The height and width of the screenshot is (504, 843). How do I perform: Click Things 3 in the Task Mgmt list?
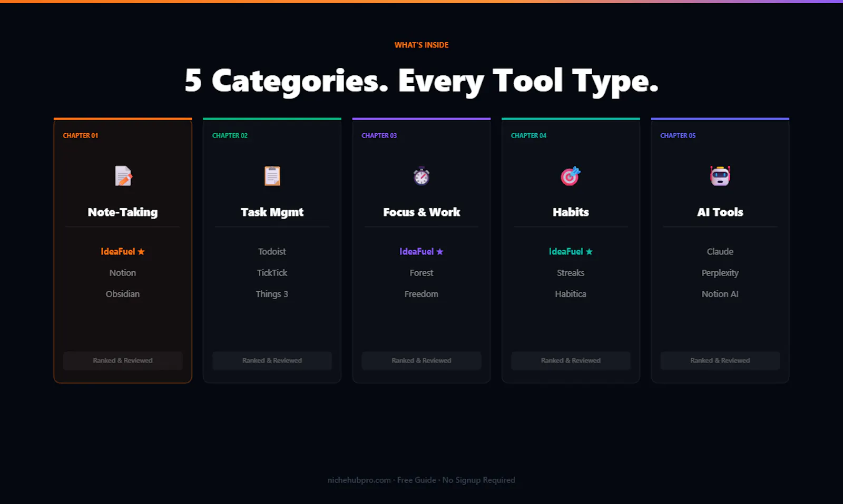click(x=272, y=294)
